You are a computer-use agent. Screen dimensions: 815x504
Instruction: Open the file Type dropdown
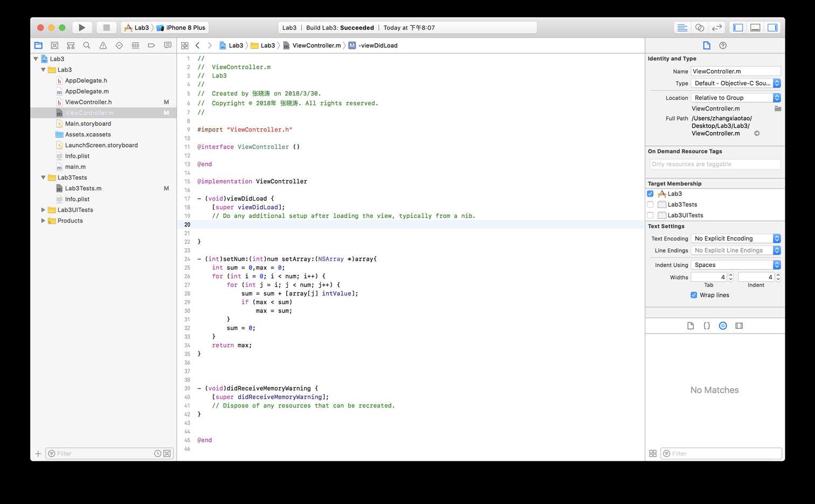tap(736, 83)
